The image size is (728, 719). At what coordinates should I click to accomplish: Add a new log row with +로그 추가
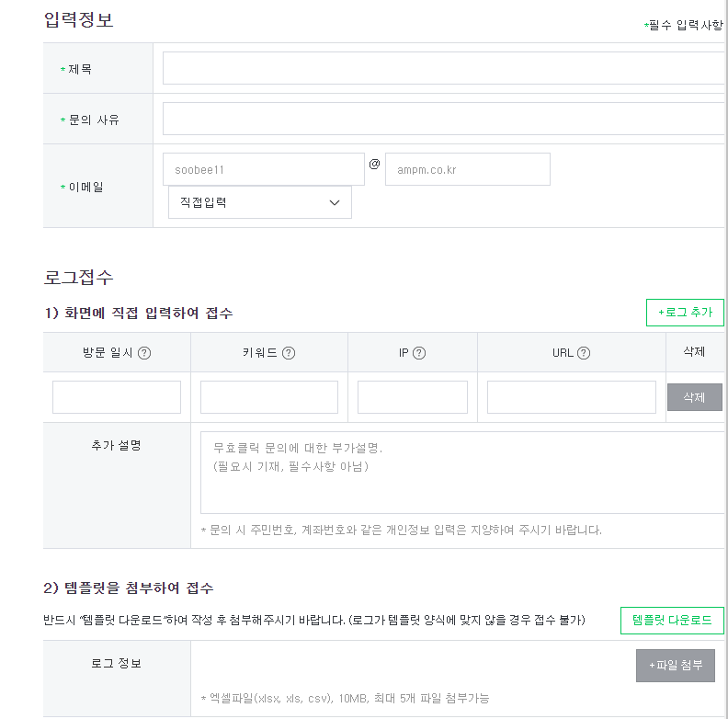[685, 312]
